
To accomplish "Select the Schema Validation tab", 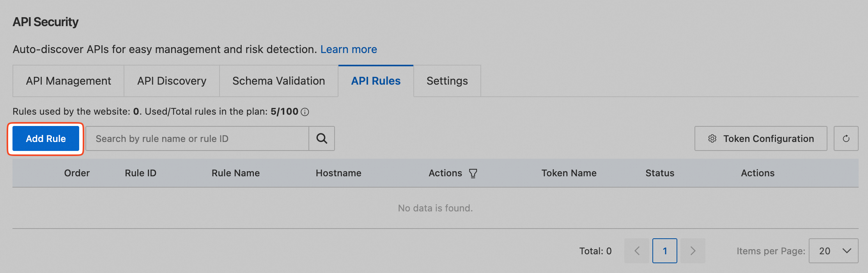I will tap(278, 81).
